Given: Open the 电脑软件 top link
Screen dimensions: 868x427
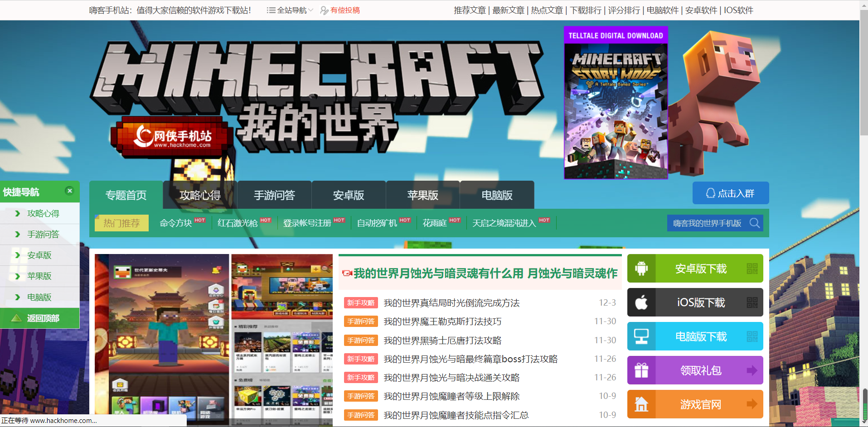Looking at the screenshot, I should point(663,10).
